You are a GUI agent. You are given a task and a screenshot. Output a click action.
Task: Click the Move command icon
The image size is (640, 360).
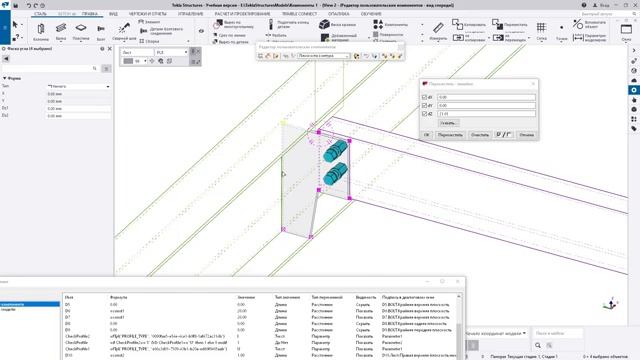tap(497, 24)
